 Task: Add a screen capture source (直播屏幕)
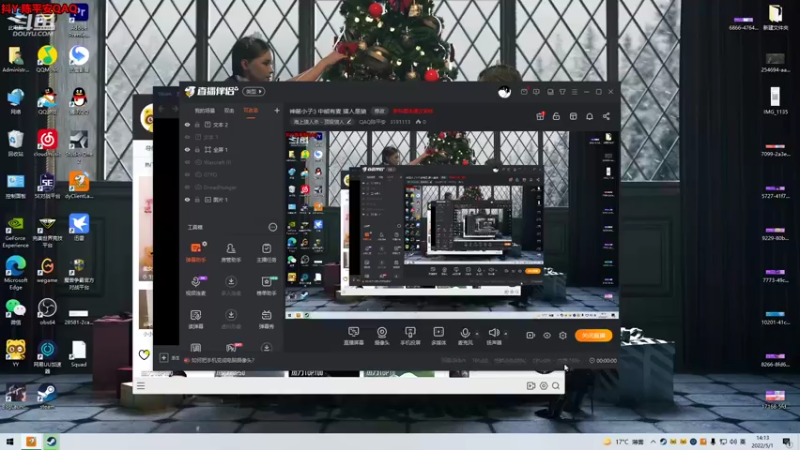tap(354, 336)
